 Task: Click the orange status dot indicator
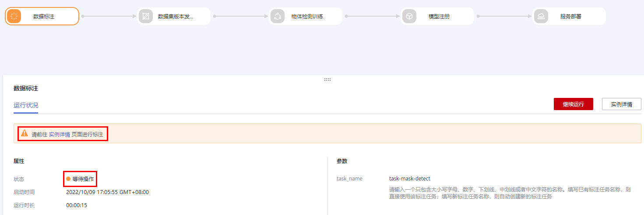68,179
